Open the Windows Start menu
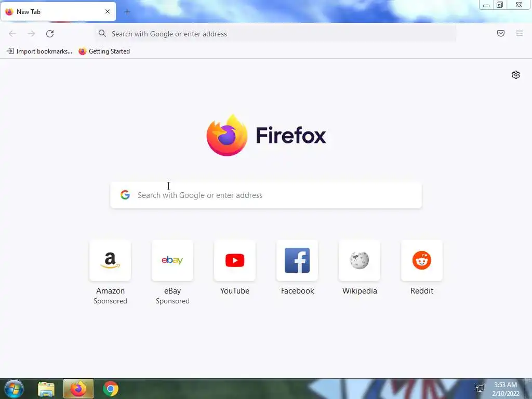This screenshot has width=532, height=399. [x=14, y=389]
